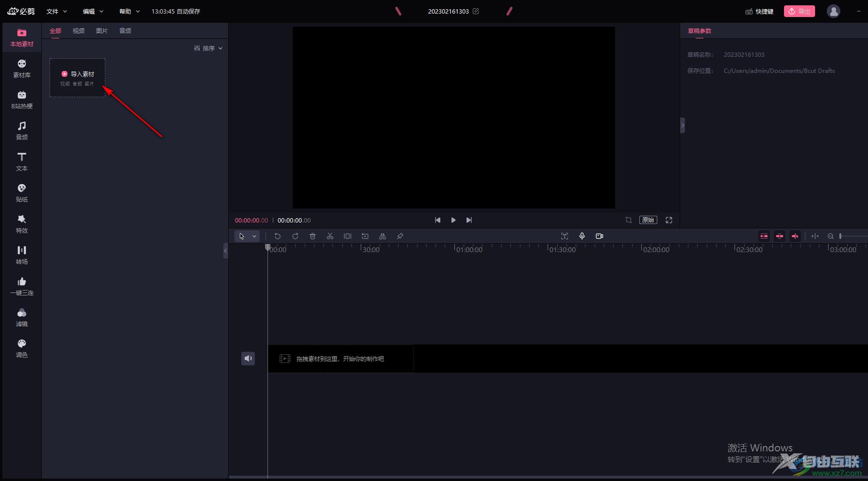
Task: Open the 本地素材 local media panel
Action: point(22,38)
